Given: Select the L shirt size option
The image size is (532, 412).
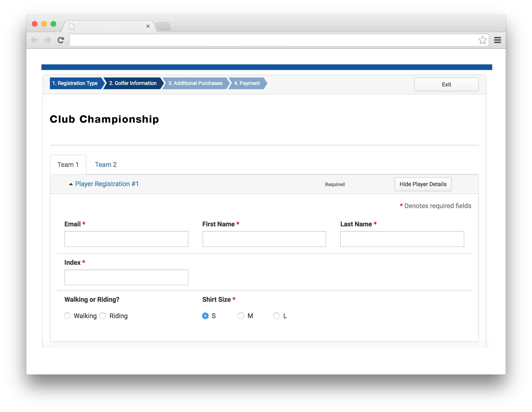Looking at the screenshot, I should [276, 316].
